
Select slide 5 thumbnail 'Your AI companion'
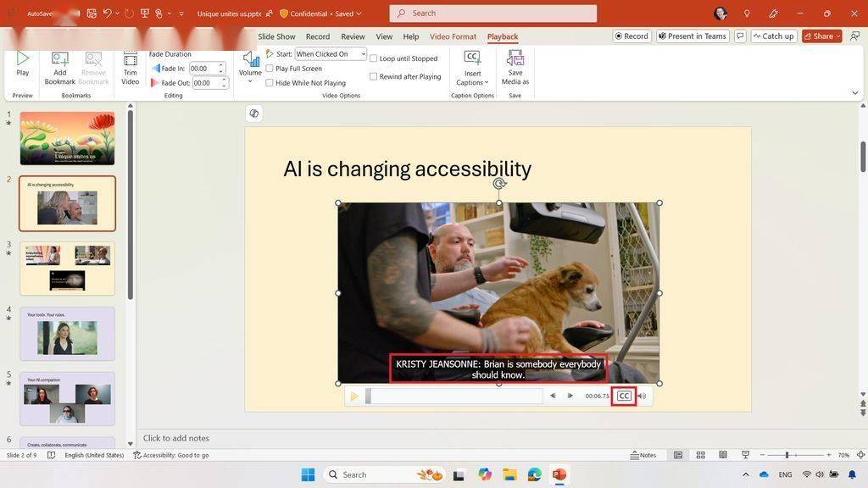pos(68,399)
